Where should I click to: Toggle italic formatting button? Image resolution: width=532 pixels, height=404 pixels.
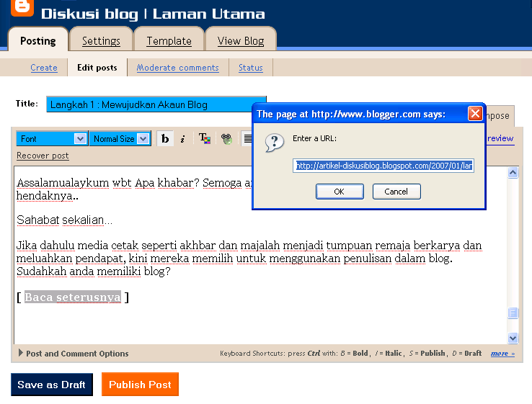click(182, 139)
